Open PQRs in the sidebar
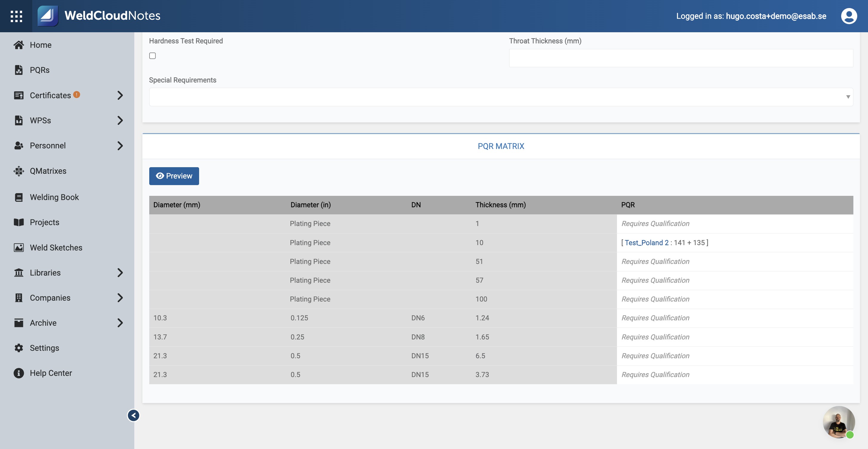Image resolution: width=868 pixels, height=449 pixels. point(39,70)
